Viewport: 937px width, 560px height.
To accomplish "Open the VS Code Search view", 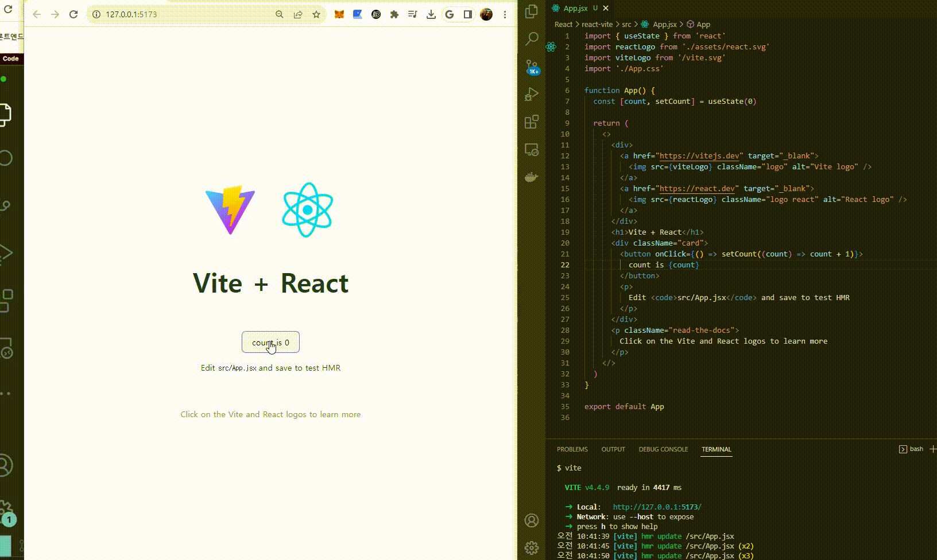I will click(532, 39).
